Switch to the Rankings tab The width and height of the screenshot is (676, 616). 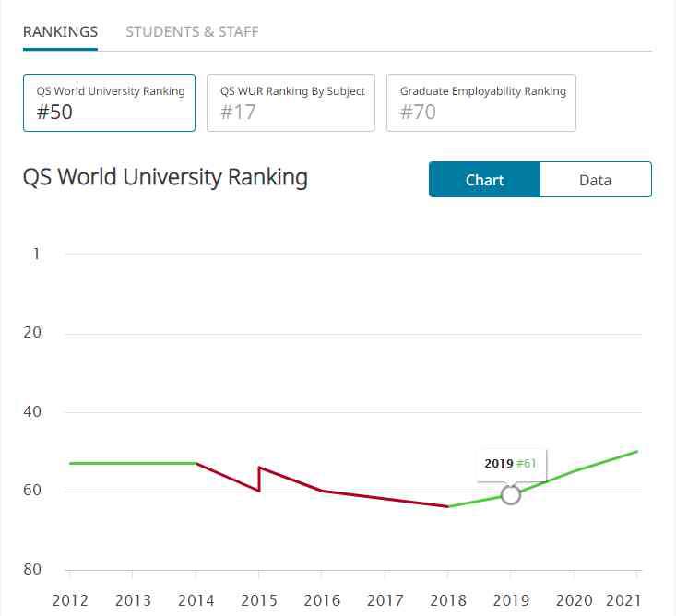click(60, 32)
